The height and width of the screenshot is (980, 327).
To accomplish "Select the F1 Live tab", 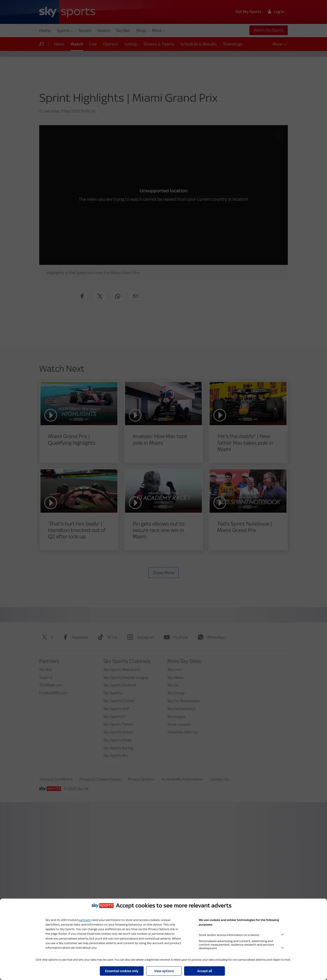I will [93, 44].
